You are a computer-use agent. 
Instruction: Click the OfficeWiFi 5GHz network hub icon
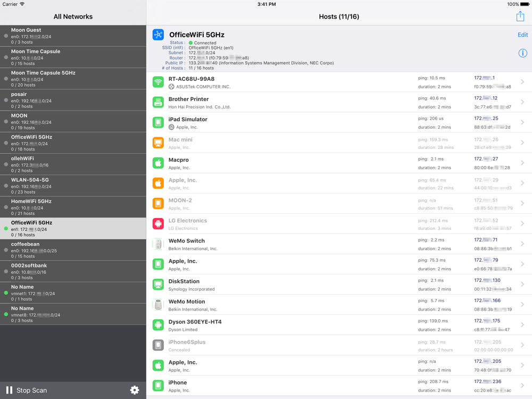point(158,35)
